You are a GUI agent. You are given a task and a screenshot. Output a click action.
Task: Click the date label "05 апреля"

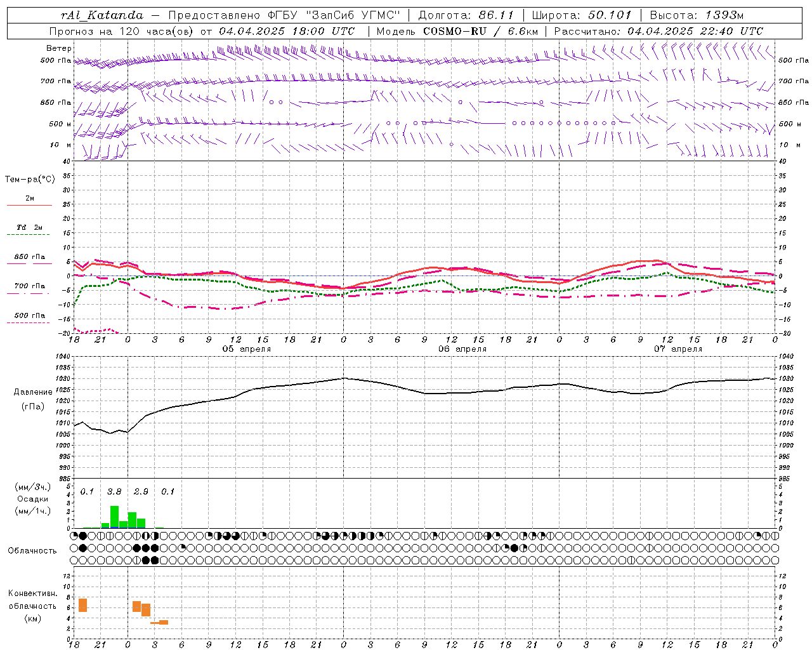coord(246,349)
